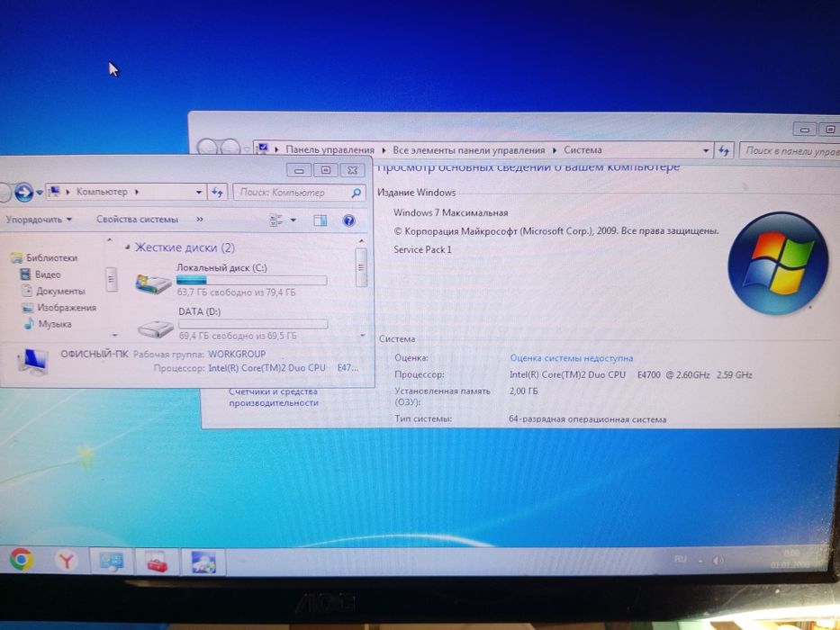Click Панель управления in System window breadcrumb
Screen dimensions: 840x630
pyautogui.click(x=330, y=150)
